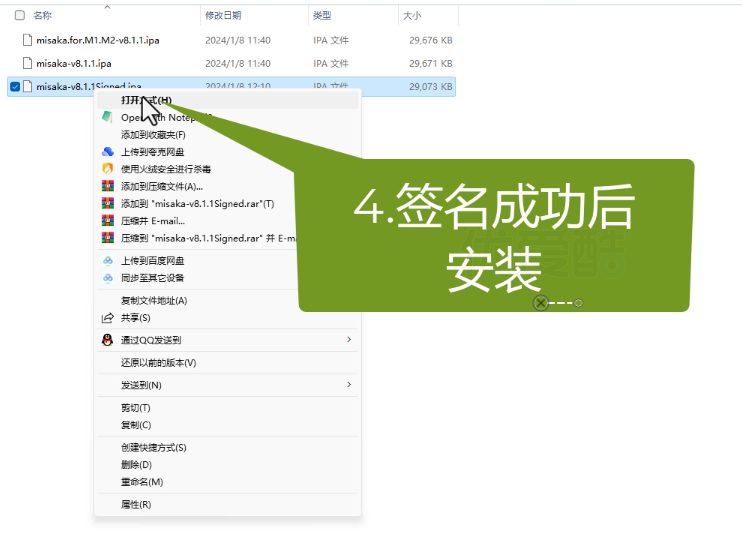This screenshot has width=742, height=537.
Task: Expand the 发送到(N) submenu arrow
Action: pyautogui.click(x=349, y=385)
